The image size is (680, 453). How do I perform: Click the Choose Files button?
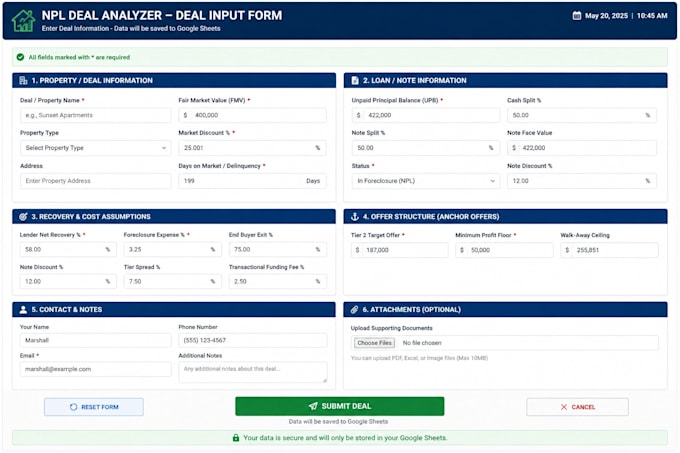click(x=375, y=343)
